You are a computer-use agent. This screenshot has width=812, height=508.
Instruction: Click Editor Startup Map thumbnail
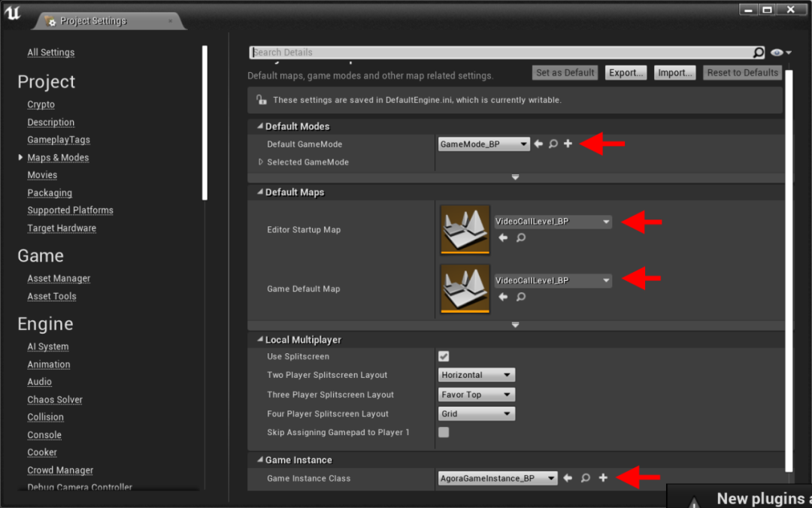[x=465, y=229]
